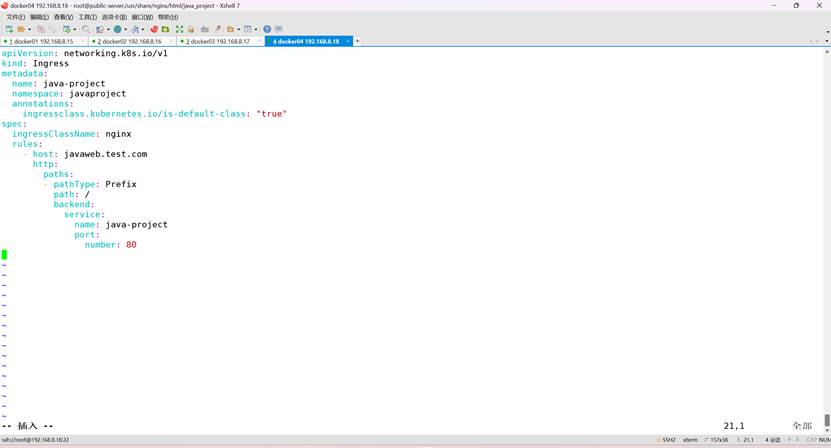Click the key manager toolbar icon

pyautogui.click(x=218, y=29)
